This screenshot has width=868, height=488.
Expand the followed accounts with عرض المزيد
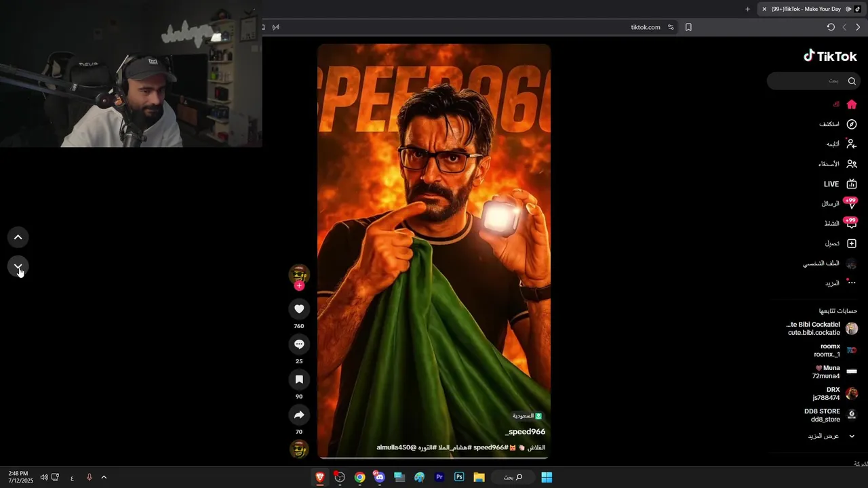[x=831, y=436]
